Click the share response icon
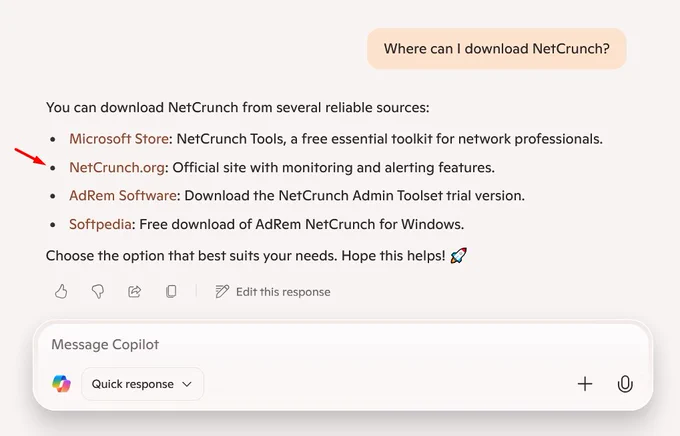Viewport: 680px width, 436px height. coord(134,292)
